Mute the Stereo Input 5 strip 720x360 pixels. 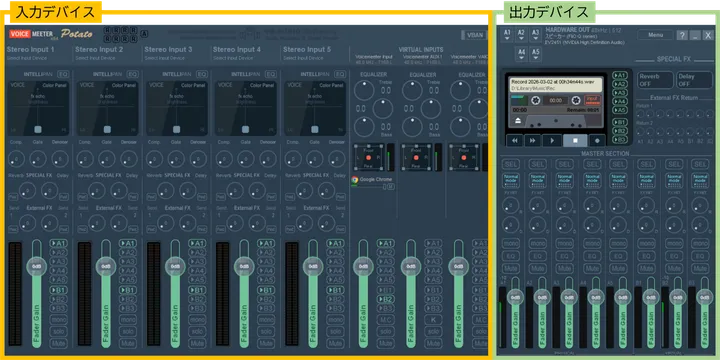coord(336,343)
